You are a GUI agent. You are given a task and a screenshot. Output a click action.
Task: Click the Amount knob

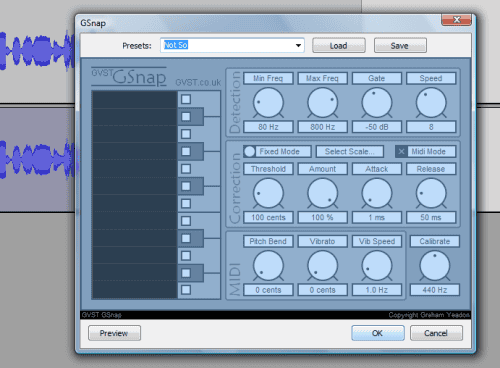click(323, 193)
